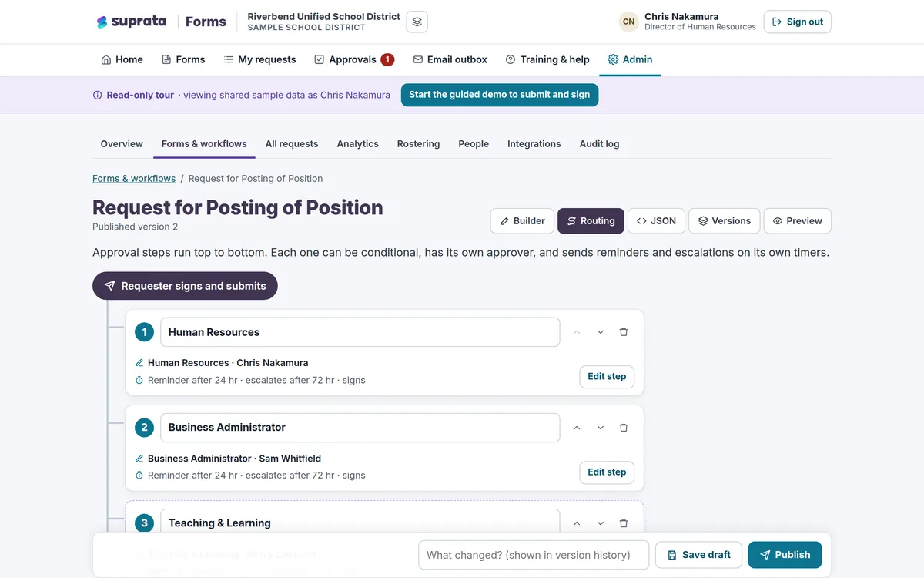Image resolution: width=924 pixels, height=578 pixels.
Task: Preview the form
Action: (798, 221)
